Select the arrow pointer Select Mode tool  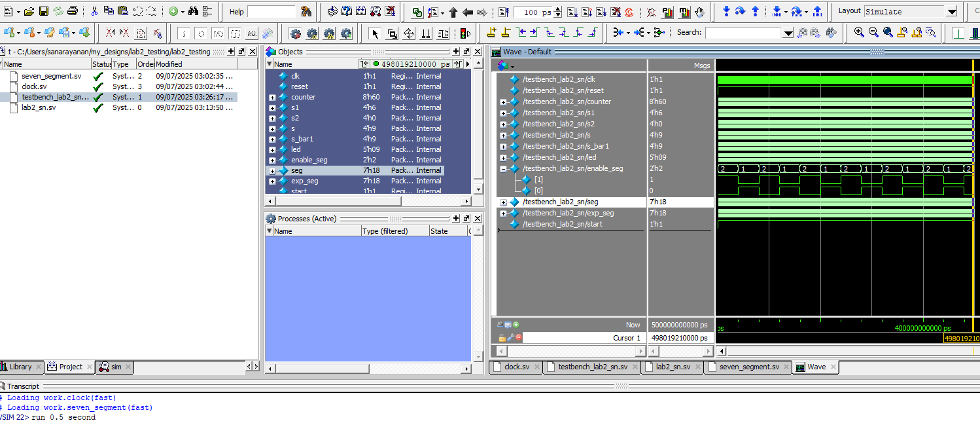click(375, 33)
